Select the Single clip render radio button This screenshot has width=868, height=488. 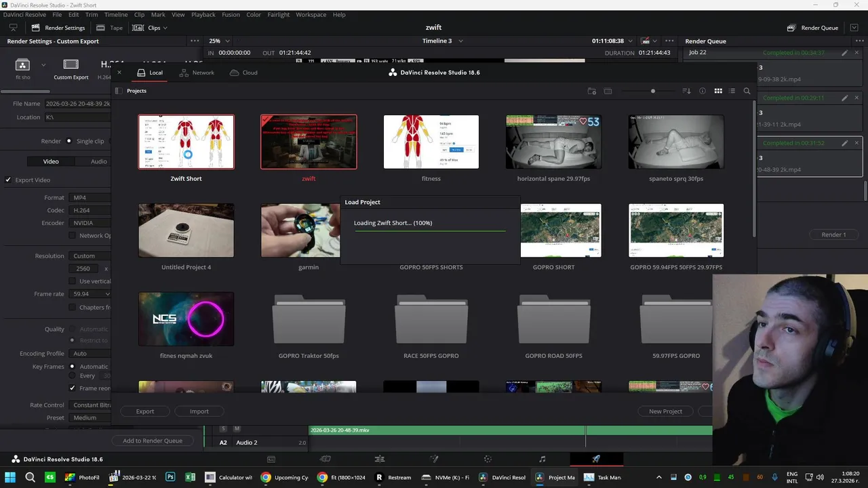click(69, 141)
